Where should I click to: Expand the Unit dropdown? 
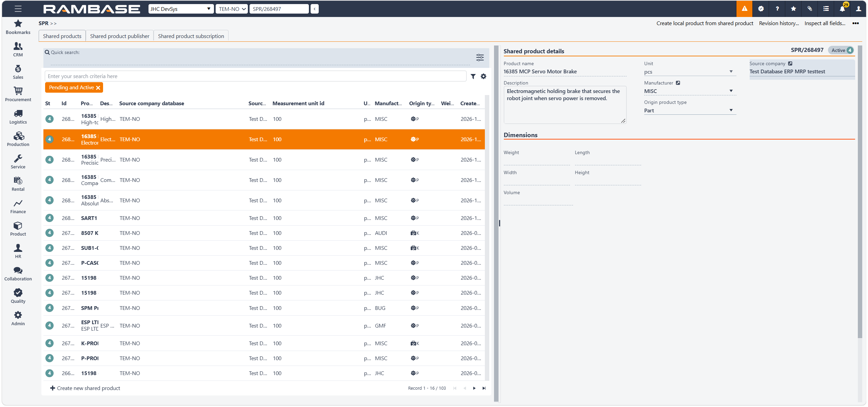coord(731,72)
